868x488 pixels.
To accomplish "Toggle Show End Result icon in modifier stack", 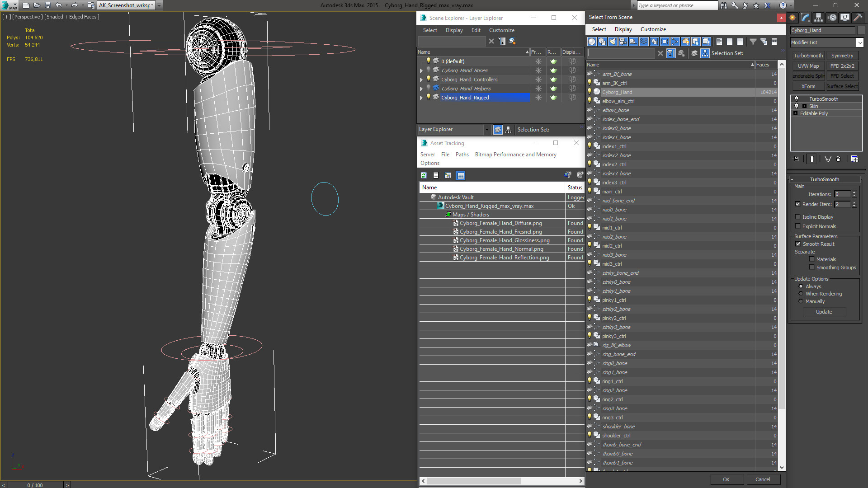I will tap(812, 159).
